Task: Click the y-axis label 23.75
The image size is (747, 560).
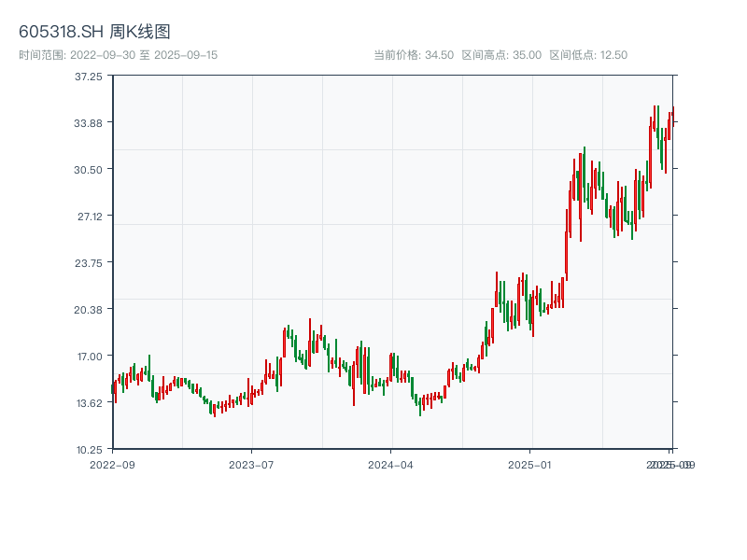Action: (x=89, y=263)
